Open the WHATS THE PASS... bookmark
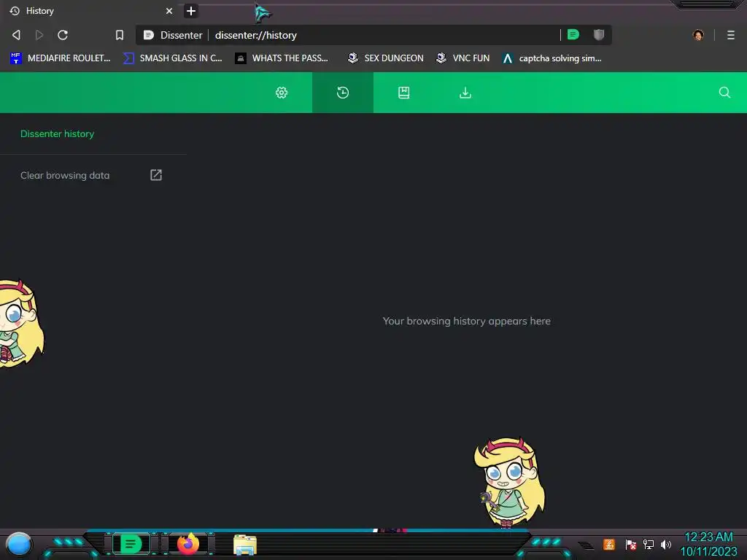The image size is (747, 560). coord(282,58)
